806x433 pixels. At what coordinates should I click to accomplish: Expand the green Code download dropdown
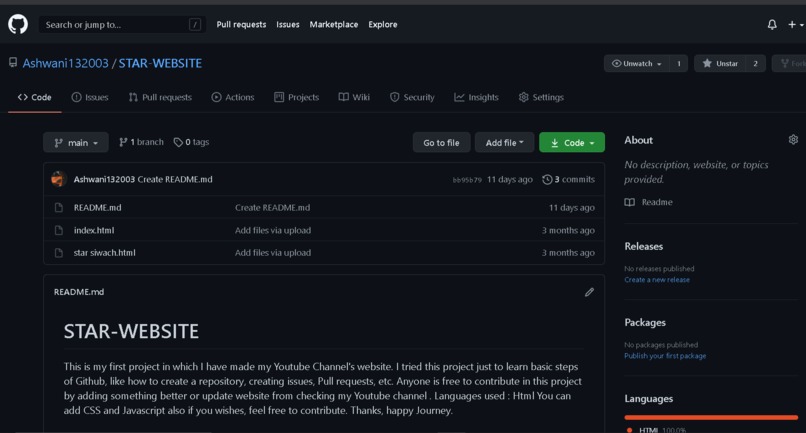(x=572, y=142)
